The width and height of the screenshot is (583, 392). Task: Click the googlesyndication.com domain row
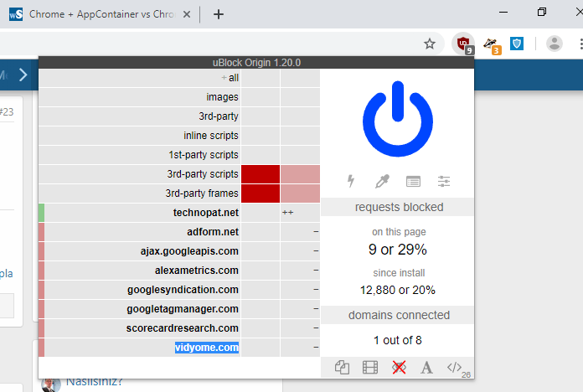140,290
